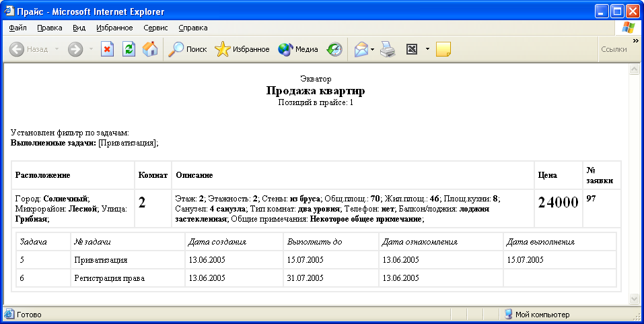Image resolution: width=644 pixels, height=324 pixels.
Task: Open the Справка menu
Action: (193, 28)
